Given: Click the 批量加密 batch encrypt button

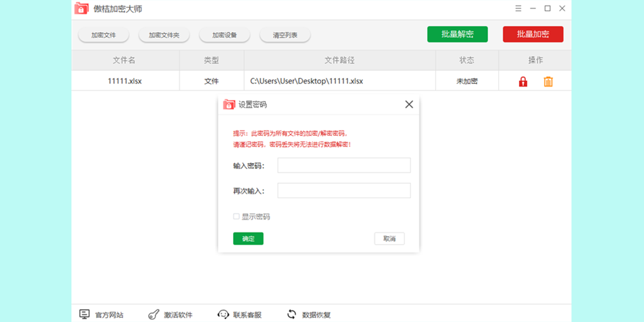Looking at the screenshot, I should 533,34.
